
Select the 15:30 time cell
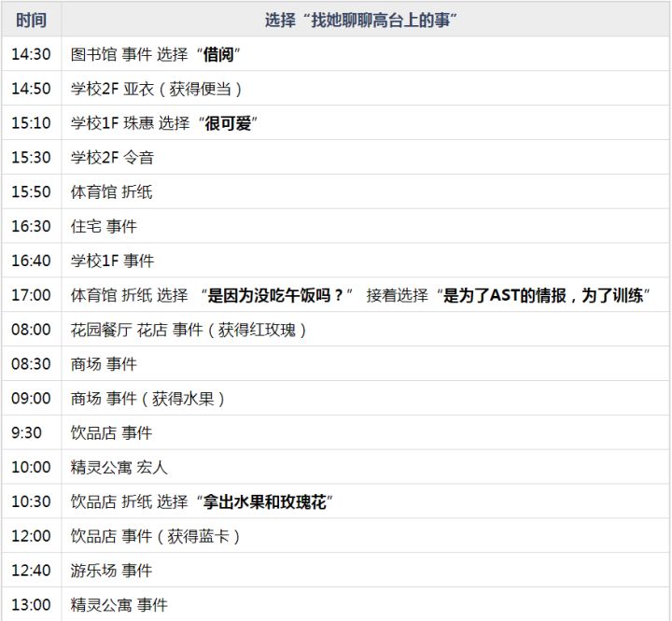pyautogui.click(x=32, y=158)
